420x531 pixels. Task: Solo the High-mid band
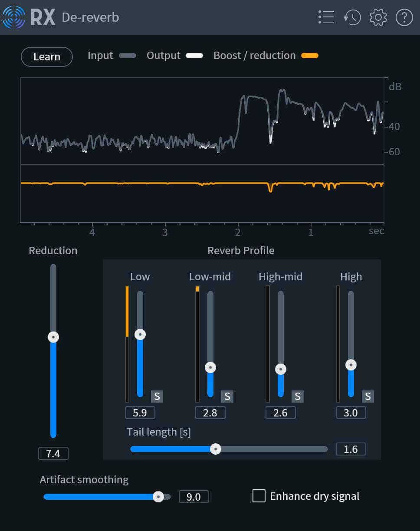tap(298, 396)
